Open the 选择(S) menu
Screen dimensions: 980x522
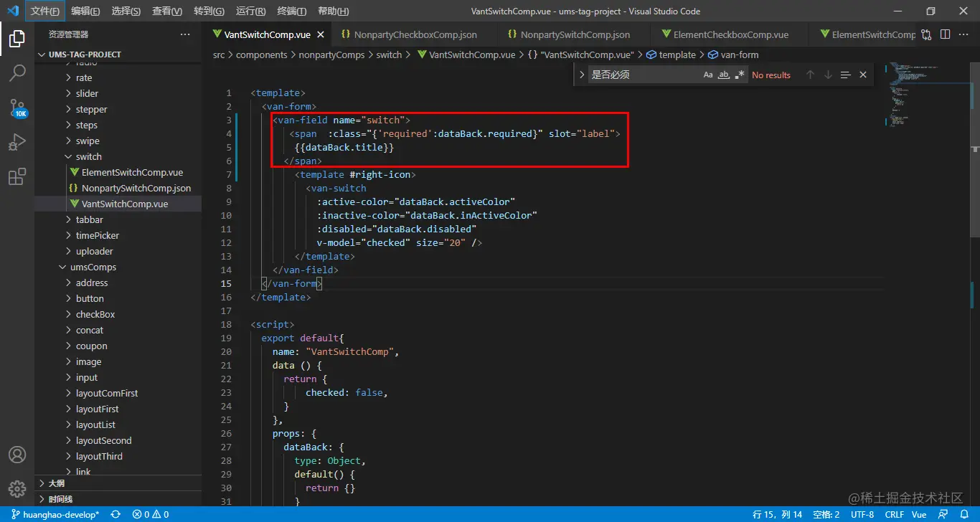pyautogui.click(x=126, y=11)
